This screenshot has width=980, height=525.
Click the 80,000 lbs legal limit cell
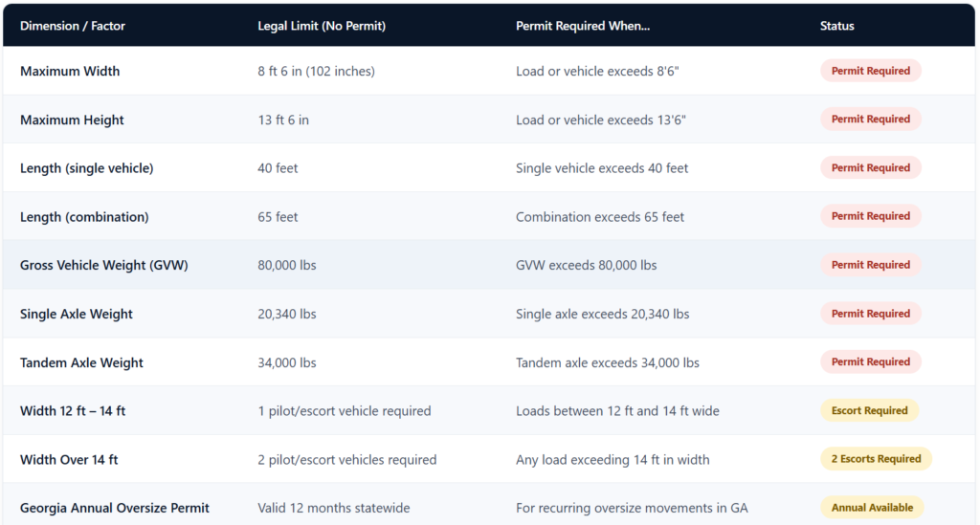pos(287,265)
